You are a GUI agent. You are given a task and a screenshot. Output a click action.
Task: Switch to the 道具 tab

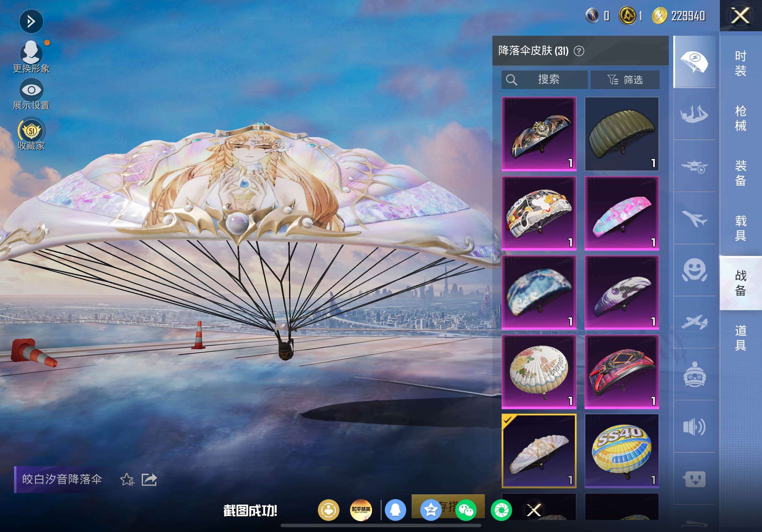[x=740, y=338]
